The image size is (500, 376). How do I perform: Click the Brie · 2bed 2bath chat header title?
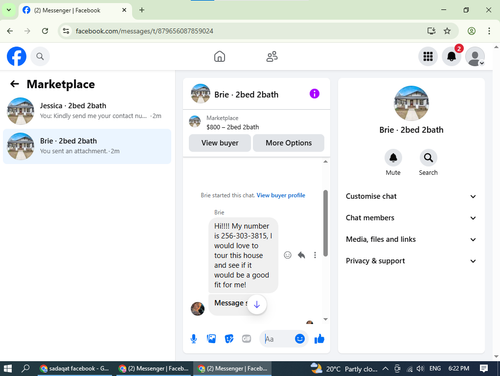pos(246,95)
